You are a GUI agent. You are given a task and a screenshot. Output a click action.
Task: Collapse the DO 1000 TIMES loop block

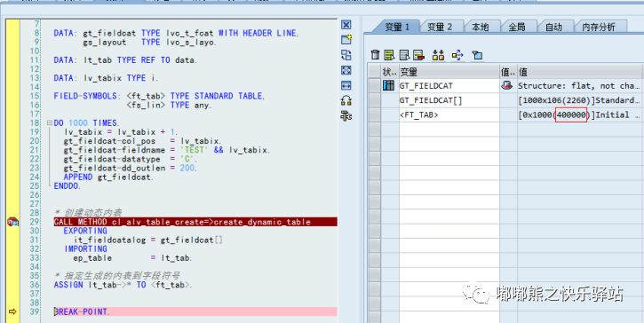(x=50, y=122)
